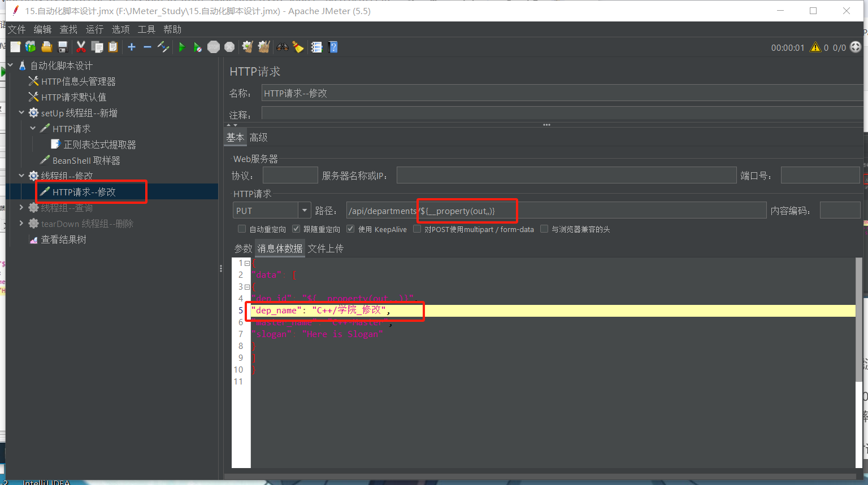868x485 pixels.
Task: Click the Clear All double broom icon
Action: (x=264, y=47)
